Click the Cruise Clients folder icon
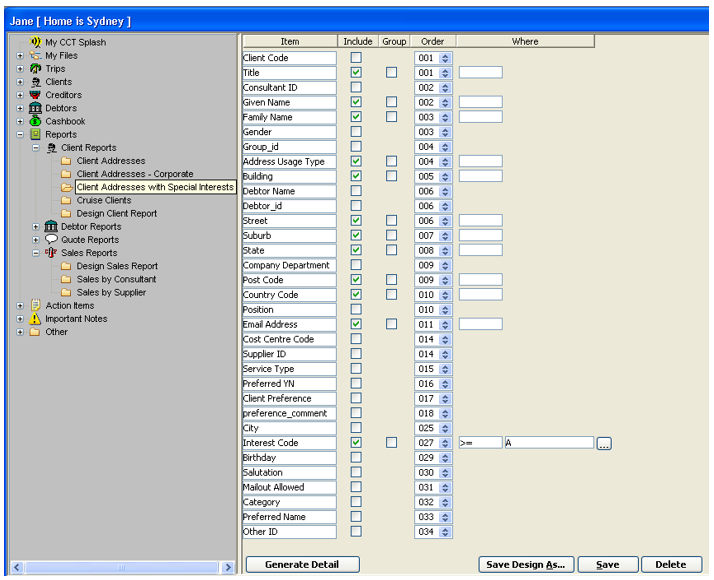This screenshot has height=580, width=714. (x=66, y=200)
